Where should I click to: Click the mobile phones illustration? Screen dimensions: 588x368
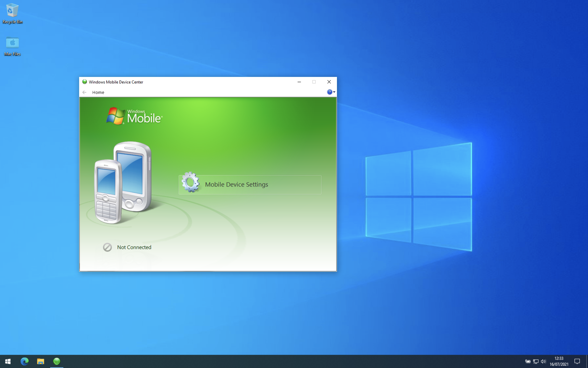(x=123, y=183)
